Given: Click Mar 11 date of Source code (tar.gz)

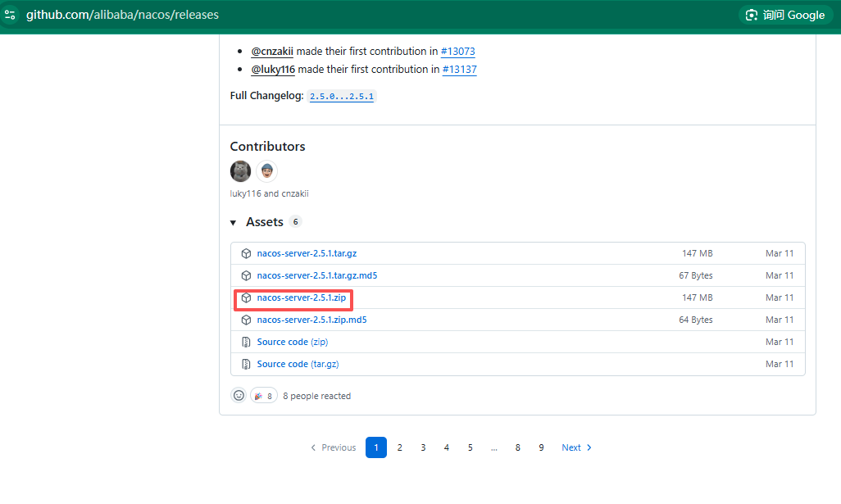Looking at the screenshot, I should pyautogui.click(x=780, y=364).
